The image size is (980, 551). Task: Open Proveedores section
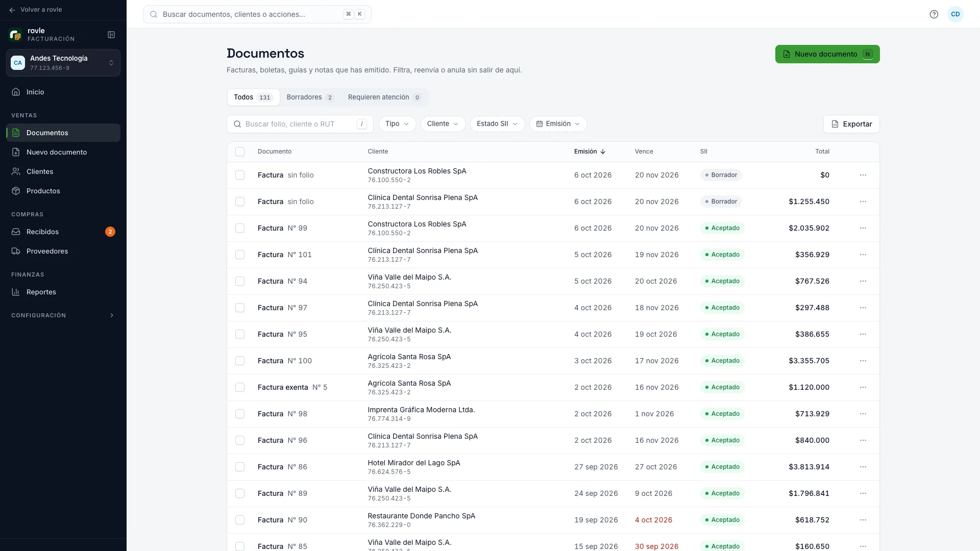click(x=63, y=251)
